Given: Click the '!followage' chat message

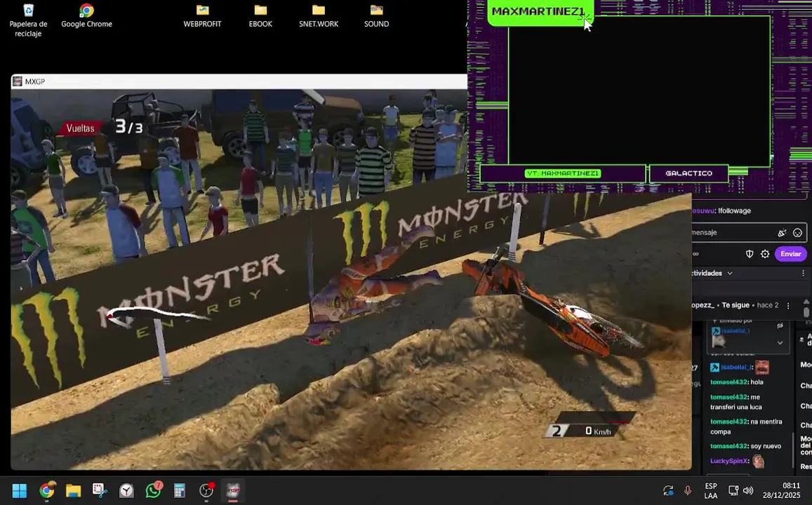Looking at the screenshot, I should point(734,211).
